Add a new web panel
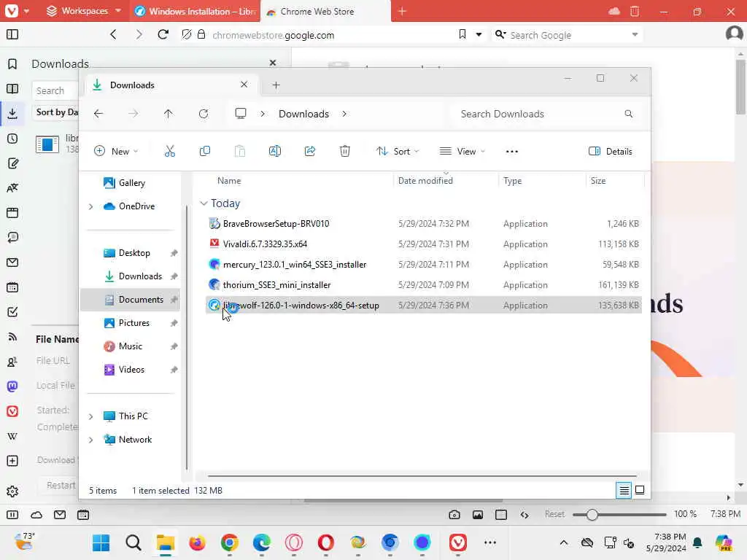Screen dimensions: 747x560 tap(12, 461)
